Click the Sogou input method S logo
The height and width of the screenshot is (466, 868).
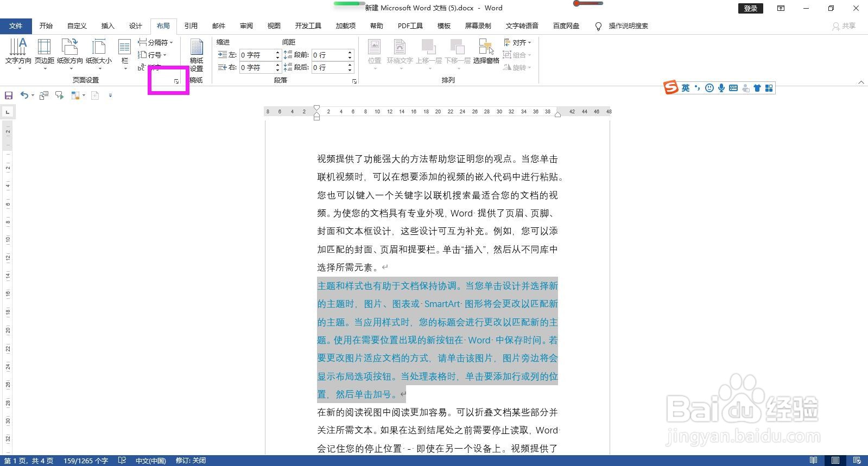671,87
